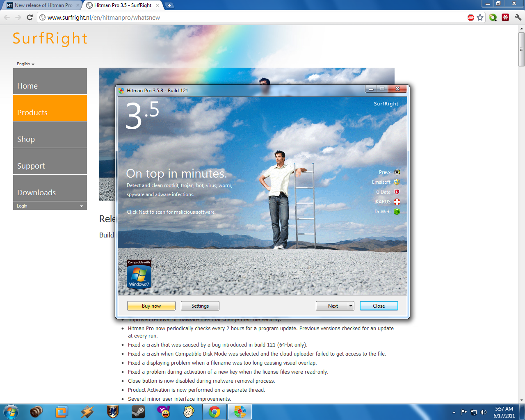
Task: Click 'Product Activation is now performed' note
Action: (196, 390)
